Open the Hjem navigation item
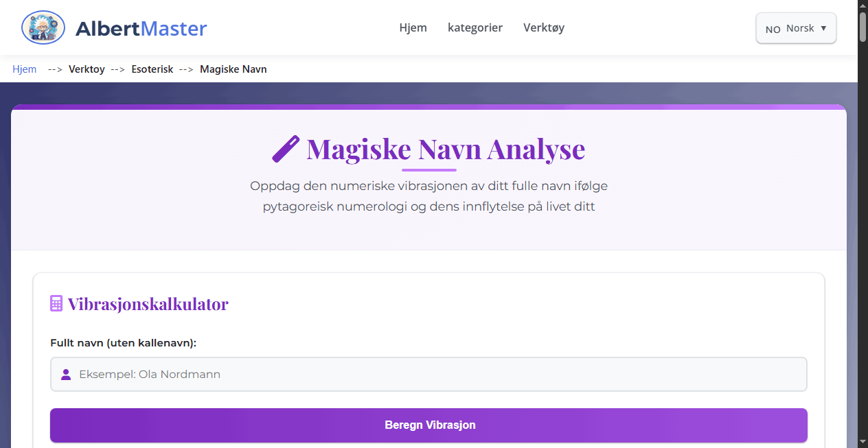This screenshot has height=448, width=868. pyautogui.click(x=413, y=27)
